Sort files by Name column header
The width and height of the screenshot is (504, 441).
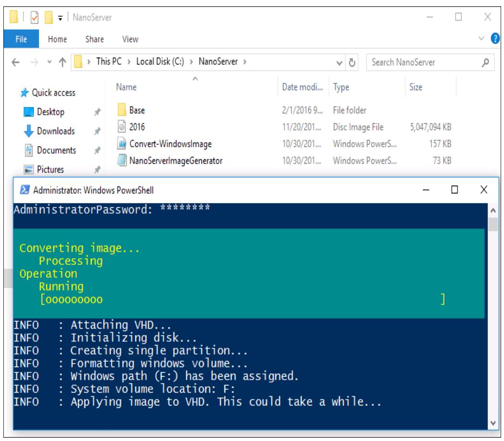click(x=126, y=87)
